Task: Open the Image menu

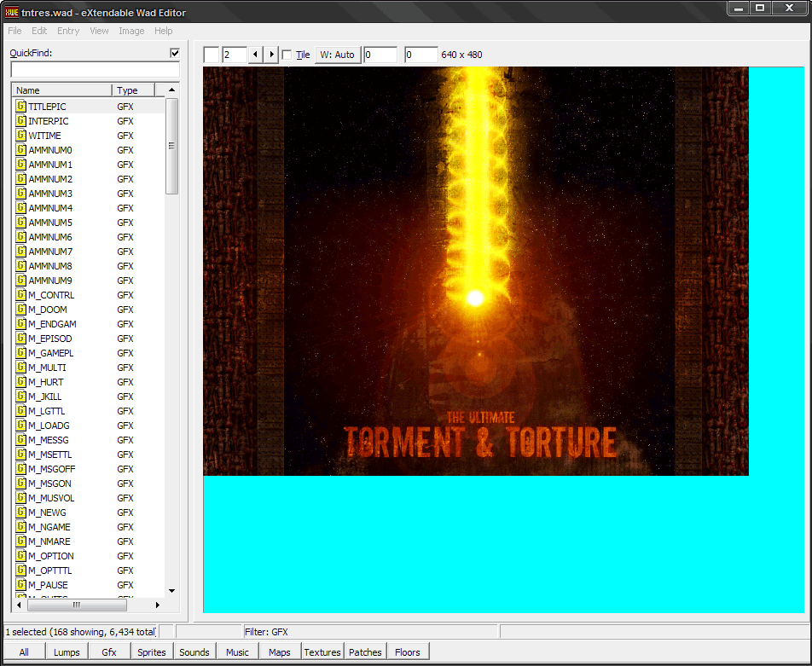Action: 131,31
